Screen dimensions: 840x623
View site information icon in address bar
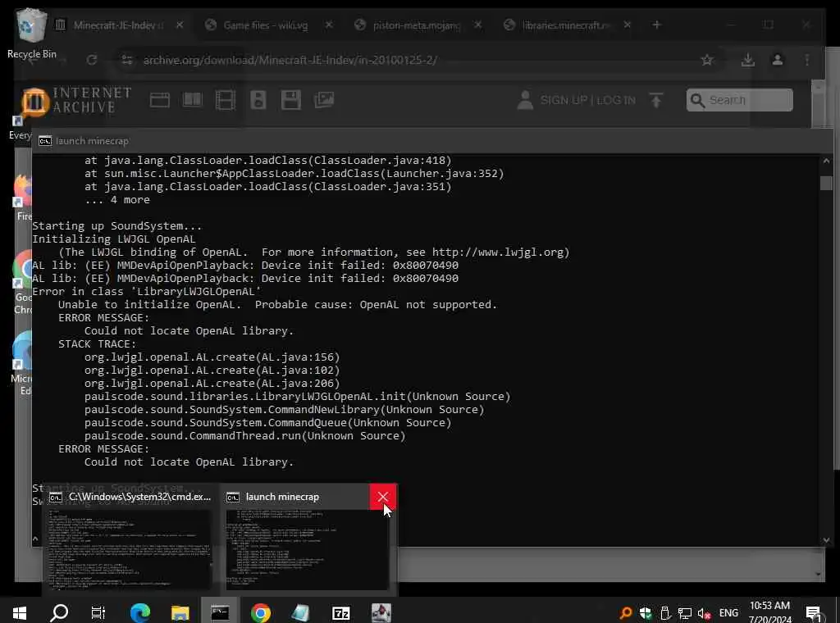tap(127, 60)
